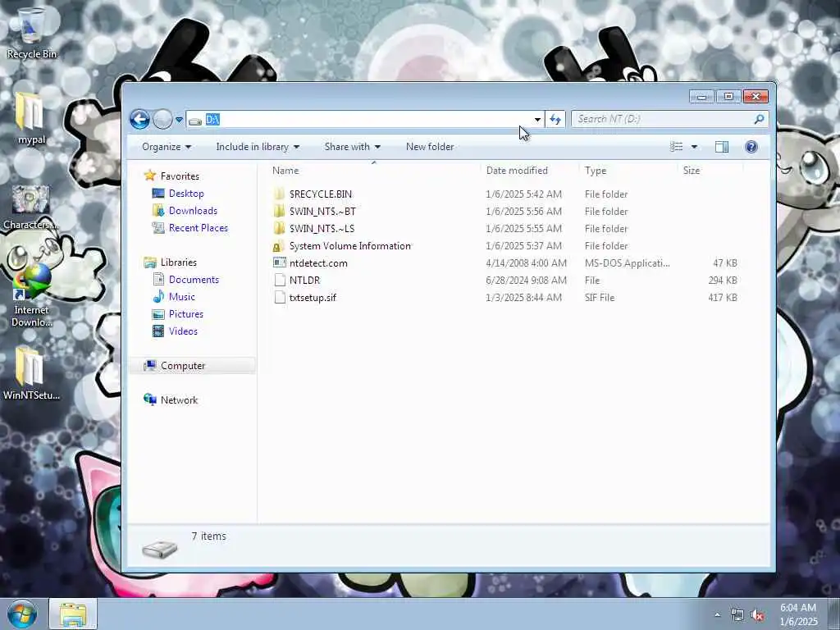Click the greyed Forward navigation button

[162, 119]
